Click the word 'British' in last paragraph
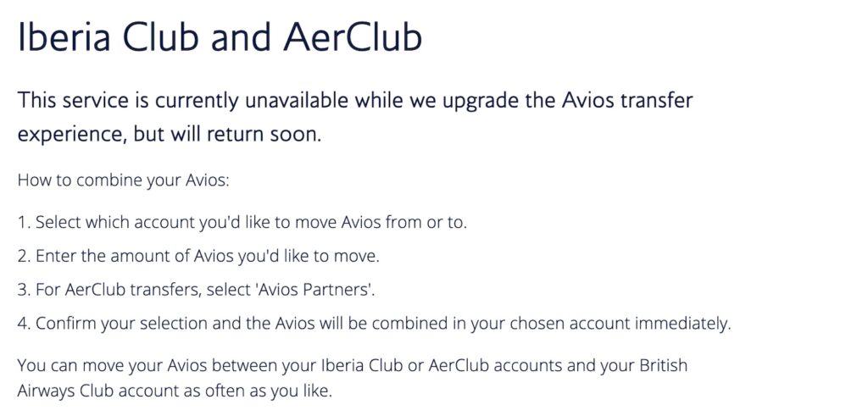The image size is (868, 416). click(664, 366)
